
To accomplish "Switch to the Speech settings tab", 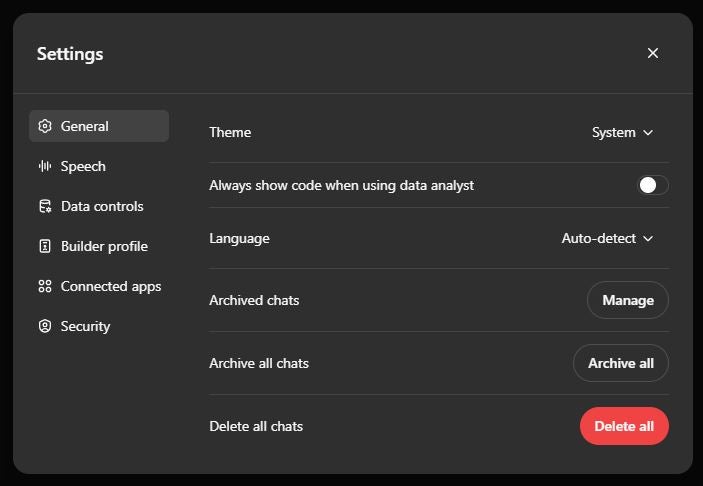I will 99,166.
